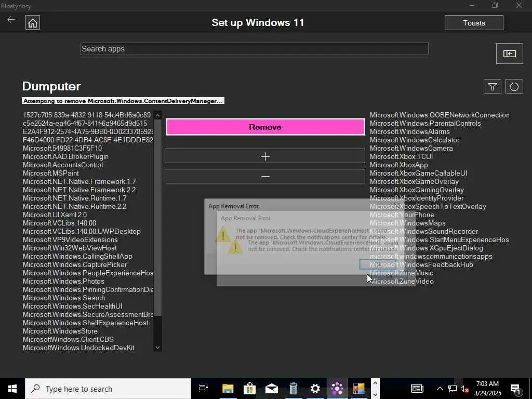
Task: Select Microsoft.AAD.BrokerPlugin entry
Action: (x=65, y=156)
